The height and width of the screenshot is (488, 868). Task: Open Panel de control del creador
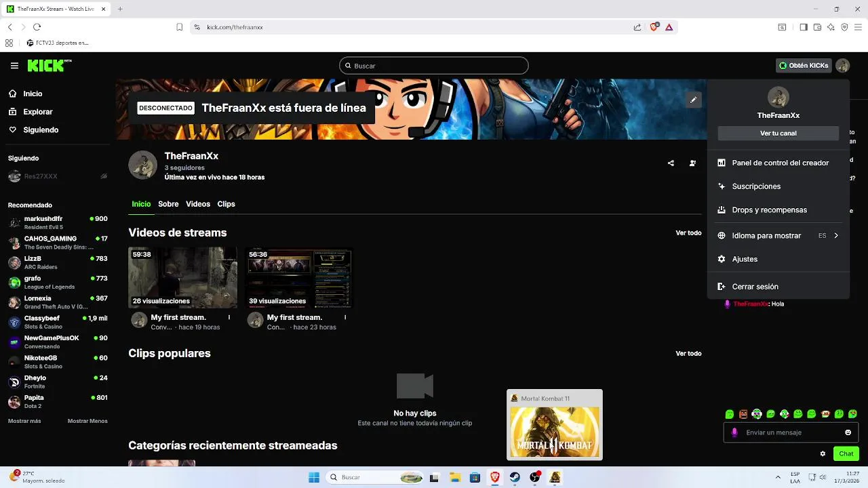click(x=778, y=163)
